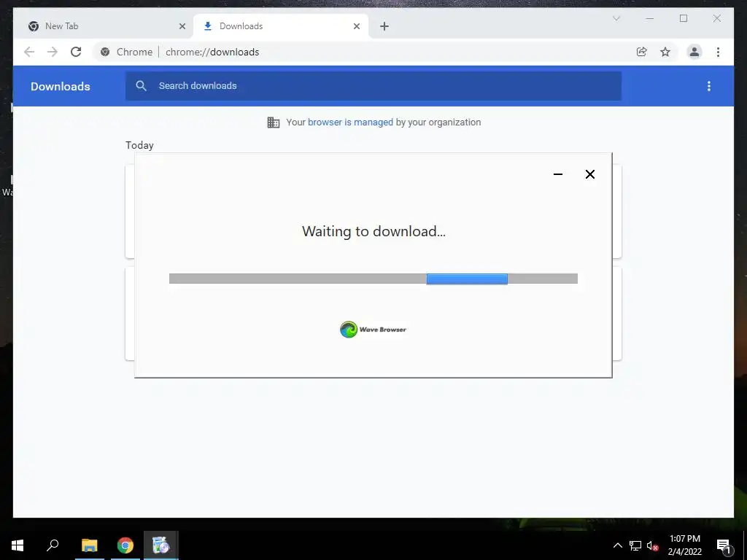Open the Action Center notifications icon
747x560 pixels.
tap(724, 545)
